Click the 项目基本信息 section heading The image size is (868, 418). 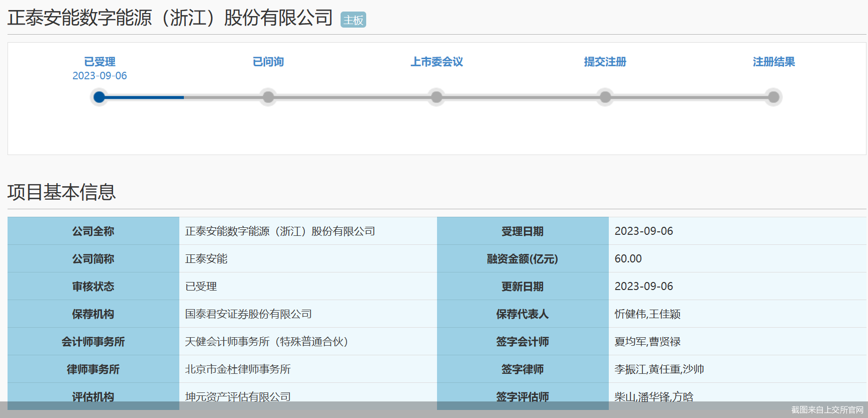pos(62,192)
